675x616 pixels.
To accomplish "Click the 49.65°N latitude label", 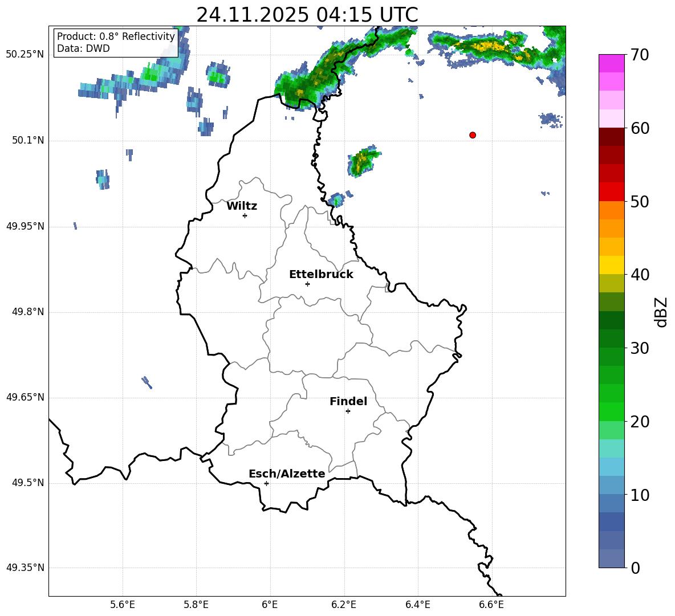I will coord(25,397).
